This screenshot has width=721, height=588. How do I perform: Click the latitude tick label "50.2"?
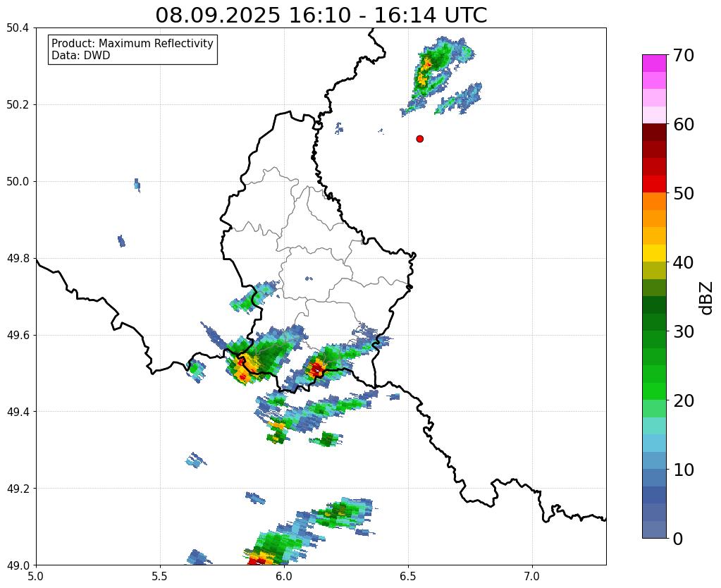18,105
